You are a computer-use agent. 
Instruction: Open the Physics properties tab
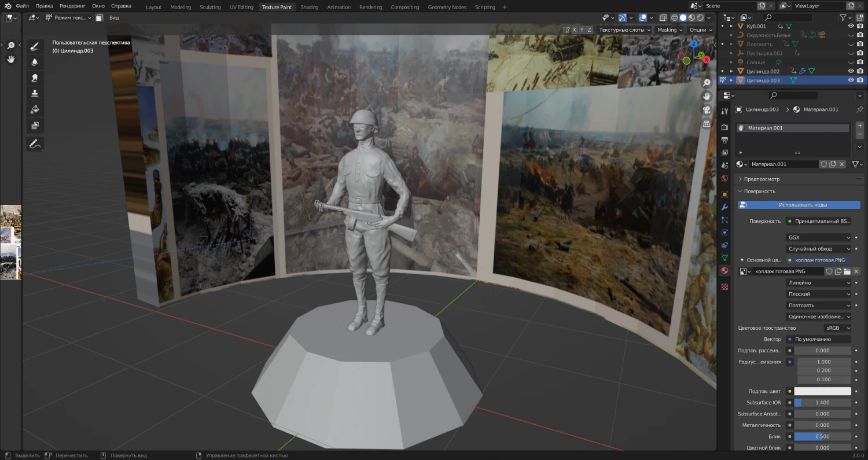[x=724, y=233]
